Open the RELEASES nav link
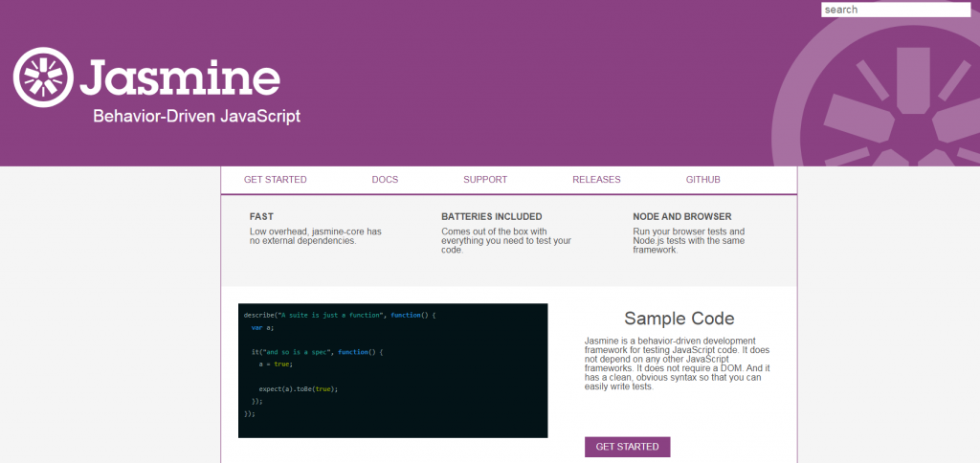The image size is (980, 463). pyautogui.click(x=596, y=179)
